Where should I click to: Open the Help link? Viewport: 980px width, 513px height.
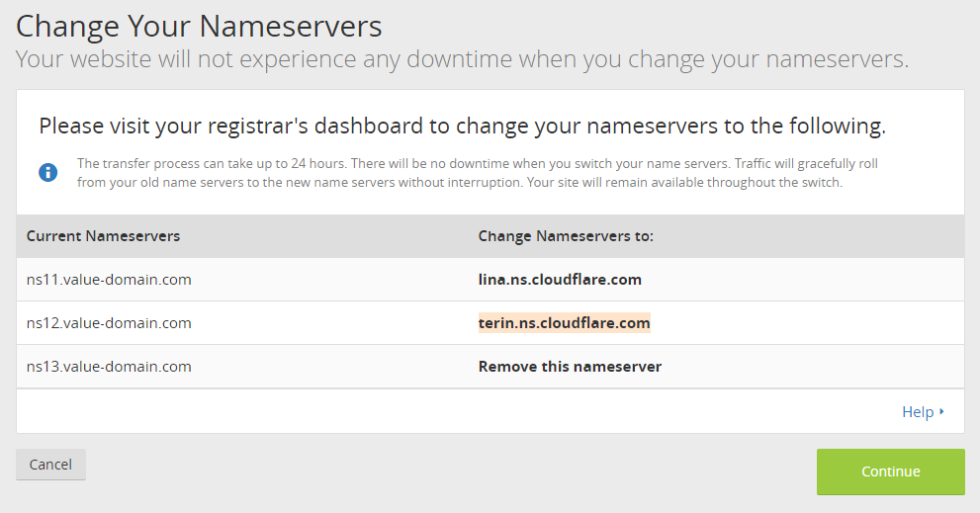(918, 412)
